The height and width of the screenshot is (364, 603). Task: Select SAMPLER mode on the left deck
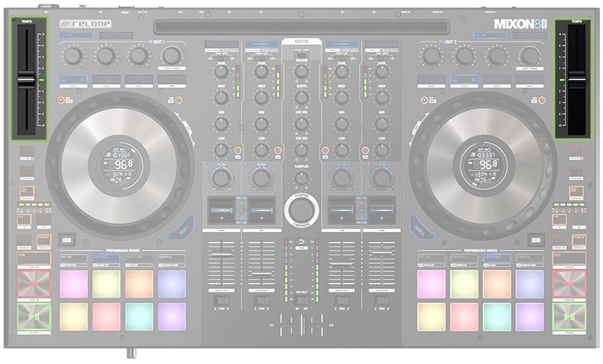coord(172,258)
